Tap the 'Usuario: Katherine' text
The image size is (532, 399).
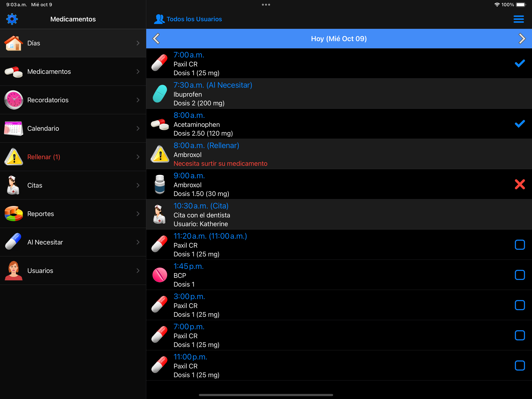pos(201,224)
